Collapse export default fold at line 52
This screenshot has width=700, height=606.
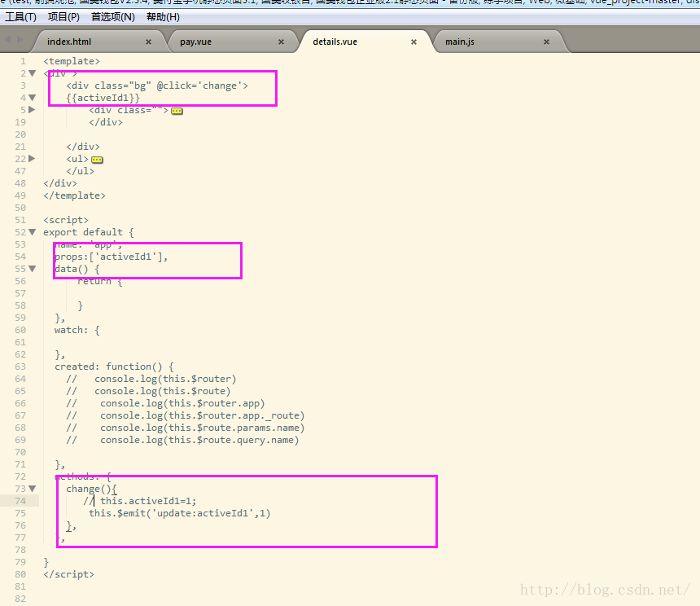click(x=32, y=232)
